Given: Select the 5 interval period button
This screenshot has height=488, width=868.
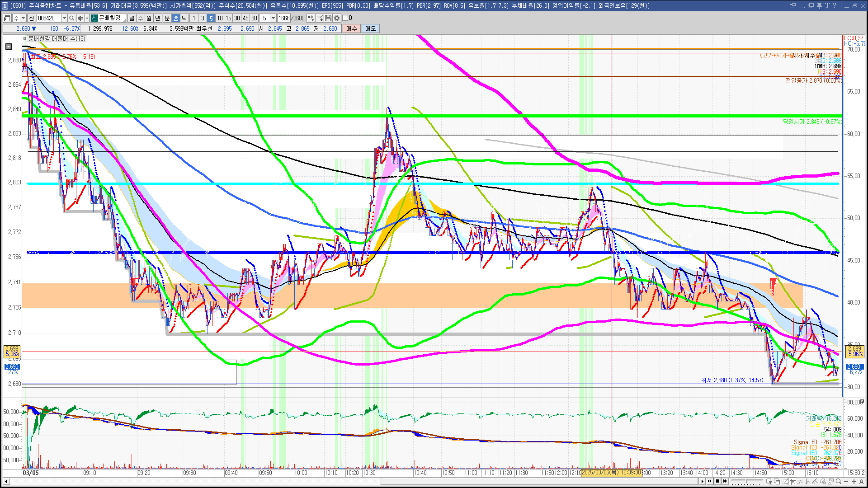Looking at the screenshot, I should (x=211, y=18).
